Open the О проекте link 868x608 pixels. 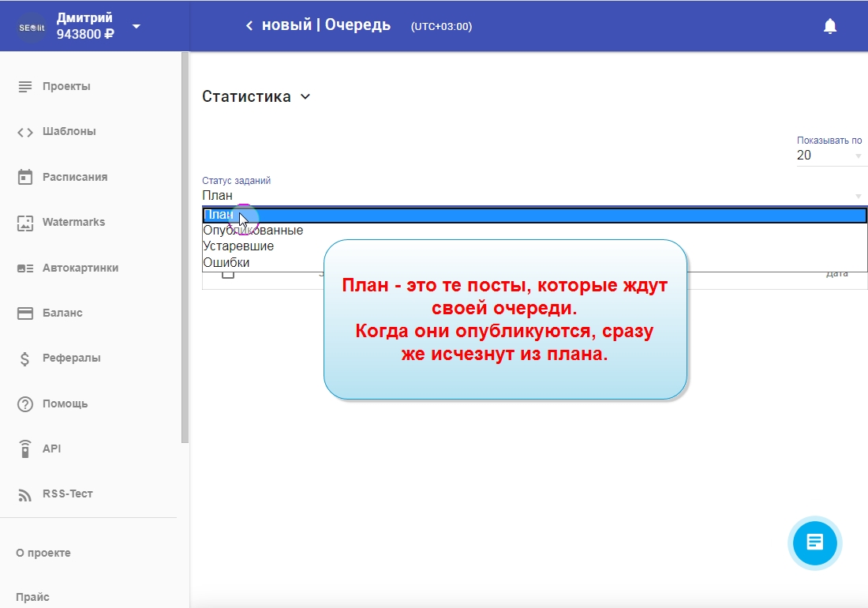(43, 553)
